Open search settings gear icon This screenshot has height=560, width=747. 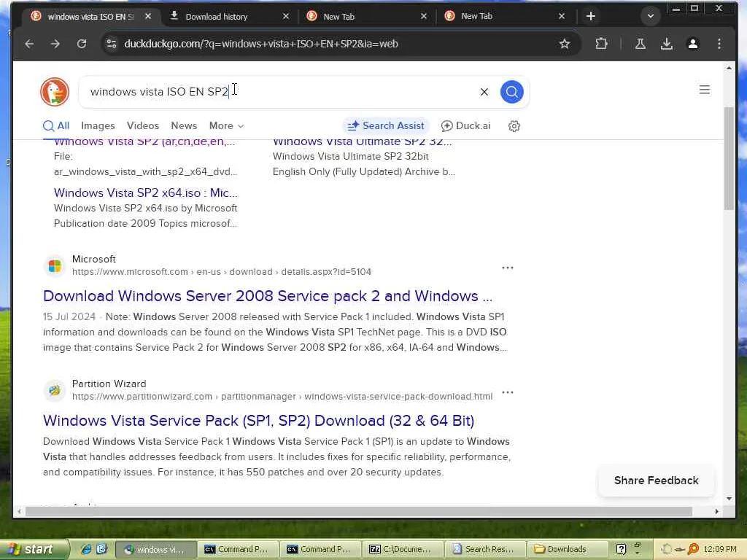(x=514, y=126)
